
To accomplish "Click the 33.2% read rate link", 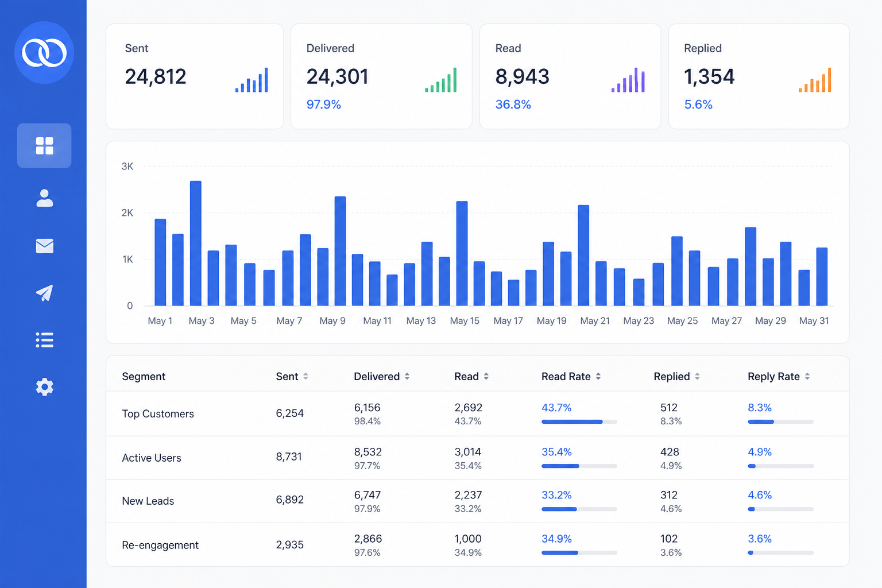I will (556, 495).
